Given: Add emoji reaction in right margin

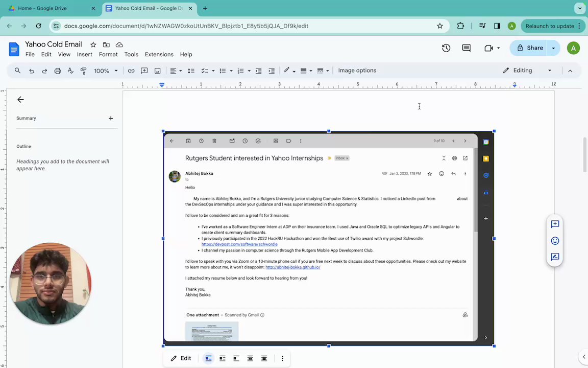Looking at the screenshot, I should (x=555, y=241).
